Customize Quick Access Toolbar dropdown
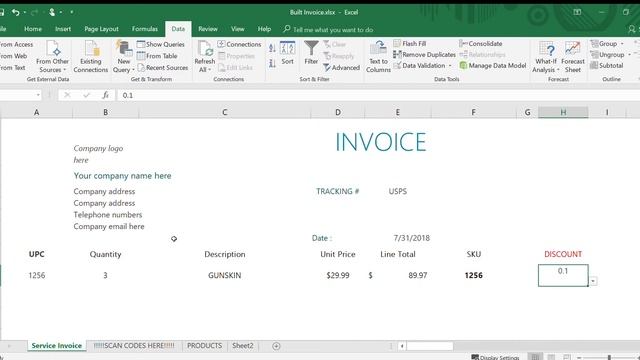Viewport: 640px width, 360px height. tap(71, 12)
